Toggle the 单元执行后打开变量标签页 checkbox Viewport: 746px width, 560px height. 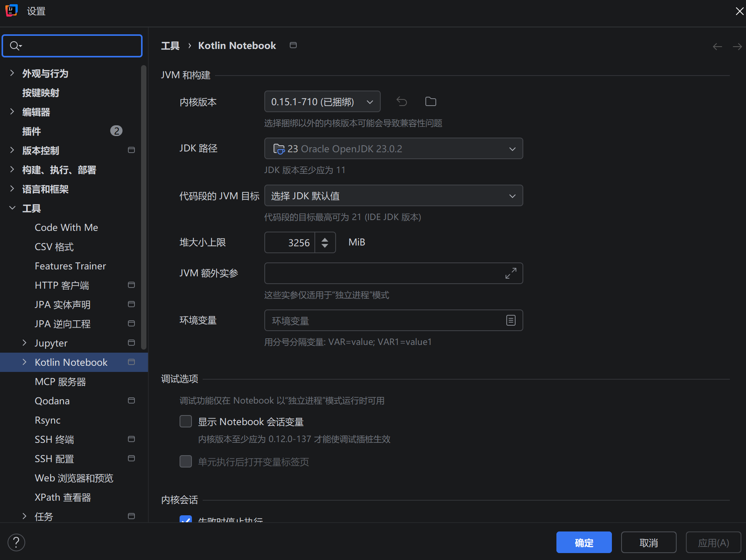(x=186, y=461)
